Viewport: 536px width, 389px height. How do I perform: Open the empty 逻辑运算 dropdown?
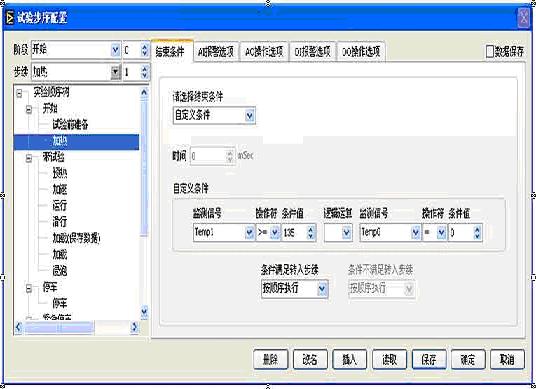click(x=347, y=233)
